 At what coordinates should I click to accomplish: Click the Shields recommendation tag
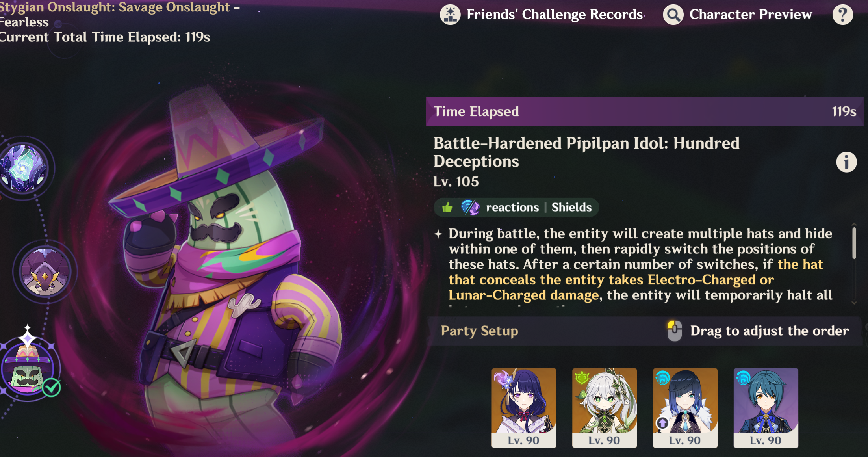pos(571,207)
